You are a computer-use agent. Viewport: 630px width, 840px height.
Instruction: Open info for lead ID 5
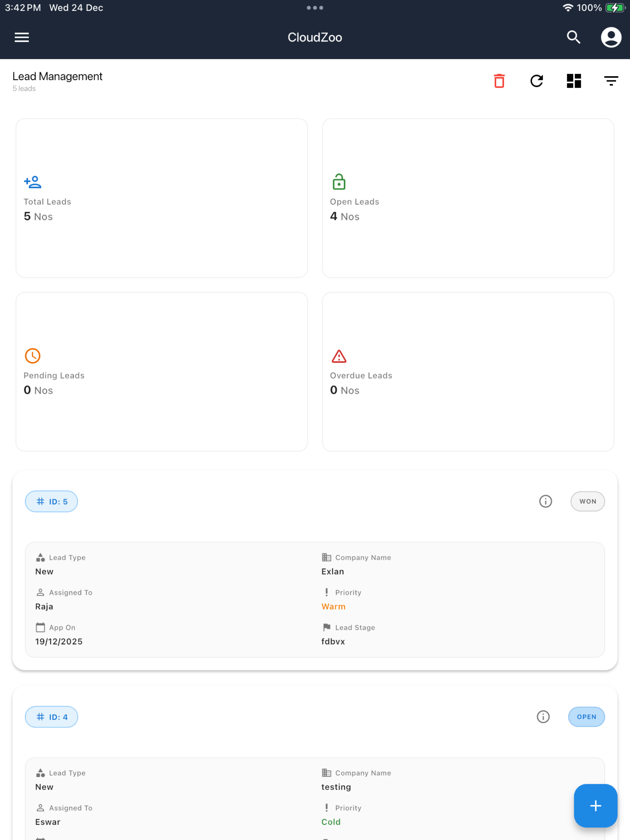[545, 501]
